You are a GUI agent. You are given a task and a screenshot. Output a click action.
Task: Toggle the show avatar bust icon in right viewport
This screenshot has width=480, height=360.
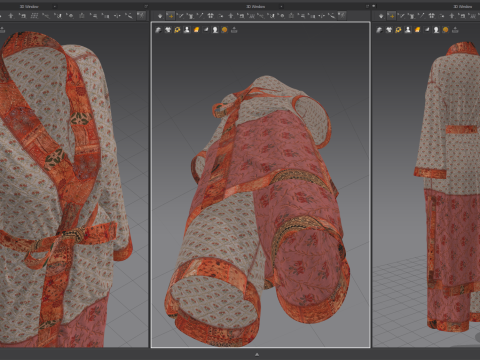[x=408, y=30]
